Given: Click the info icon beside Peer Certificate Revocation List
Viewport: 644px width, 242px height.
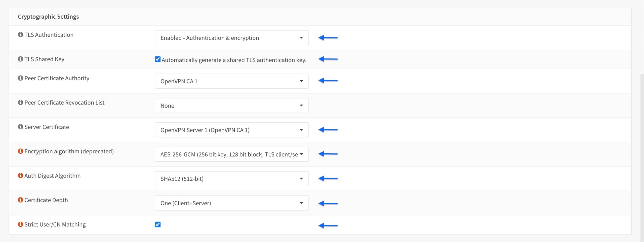Looking at the screenshot, I should coord(20,103).
